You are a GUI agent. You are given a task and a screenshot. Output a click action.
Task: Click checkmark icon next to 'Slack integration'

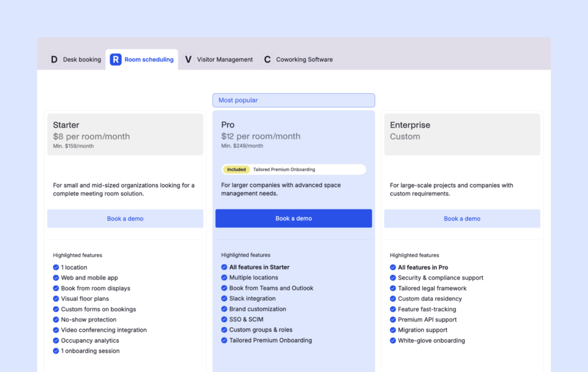coord(224,298)
